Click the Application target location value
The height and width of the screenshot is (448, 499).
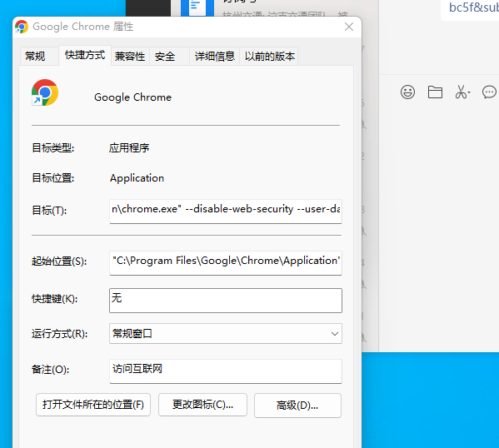pyautogui.click(x=137, y=178)
